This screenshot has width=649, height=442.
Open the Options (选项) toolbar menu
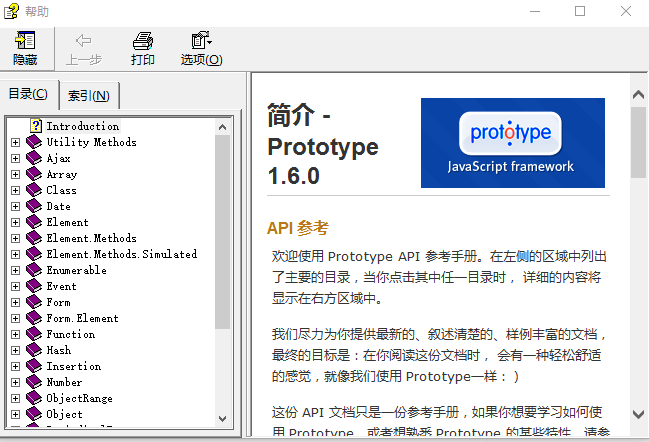[x=201, y=42]
